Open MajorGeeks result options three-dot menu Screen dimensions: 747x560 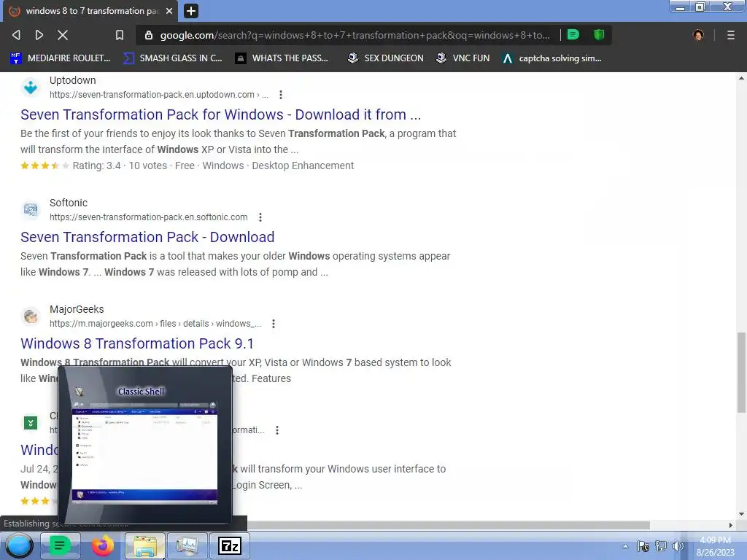[x=274, y=324]
